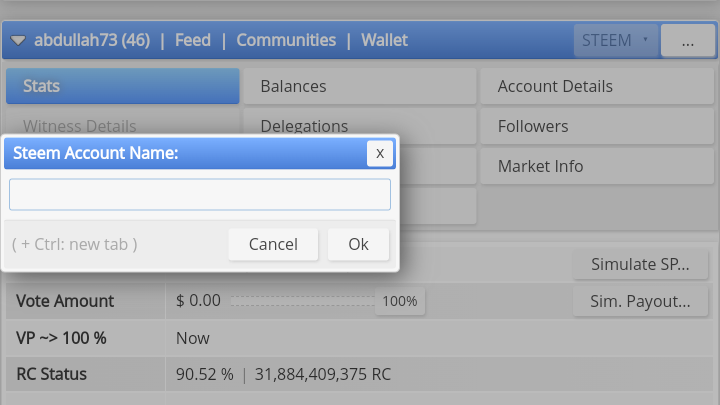Click the 100% vote weight handle
The height and width of the screenshot is (405, 720).
click(x=400, y=301)
